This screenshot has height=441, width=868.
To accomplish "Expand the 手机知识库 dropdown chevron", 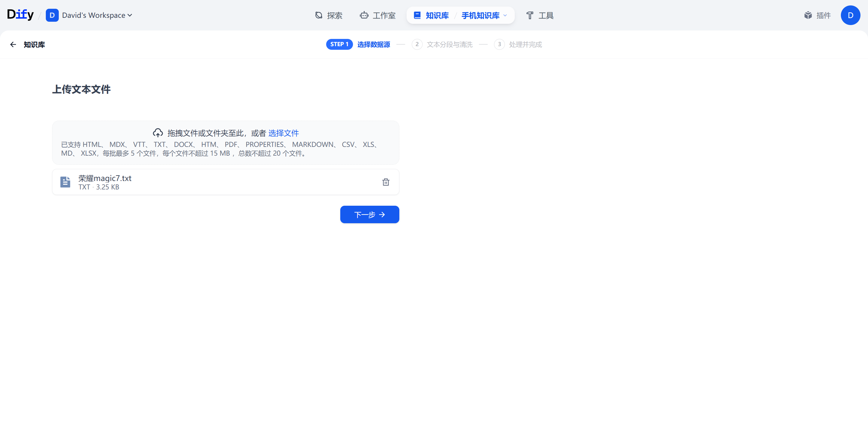I will 505,15.
